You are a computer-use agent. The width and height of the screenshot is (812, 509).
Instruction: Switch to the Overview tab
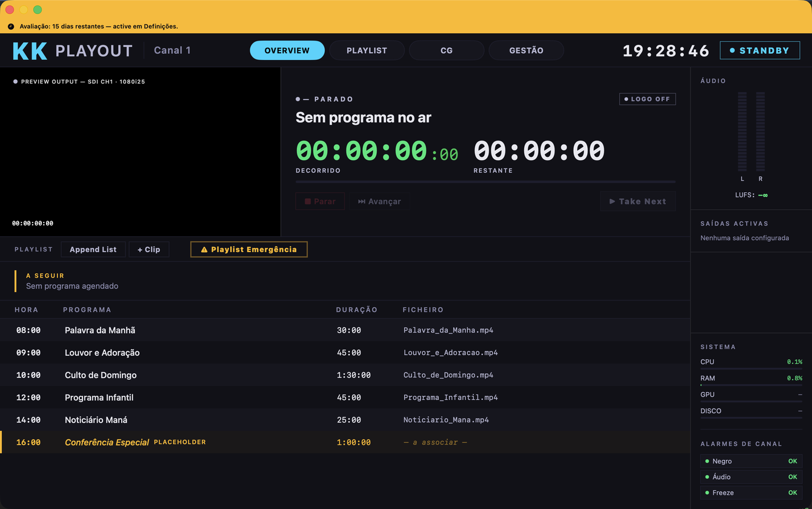click(x=287, y=50)
